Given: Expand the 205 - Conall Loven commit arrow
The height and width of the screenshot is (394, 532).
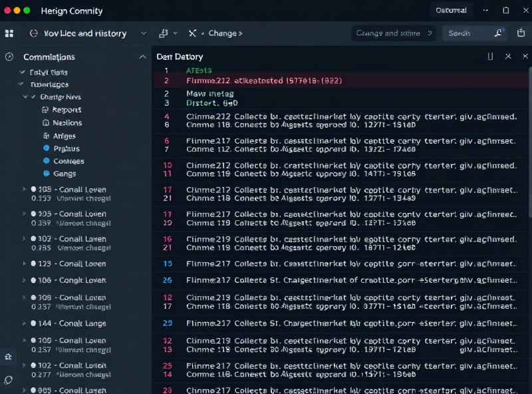Looking at the screenshot, I should (x=24, y=214).
